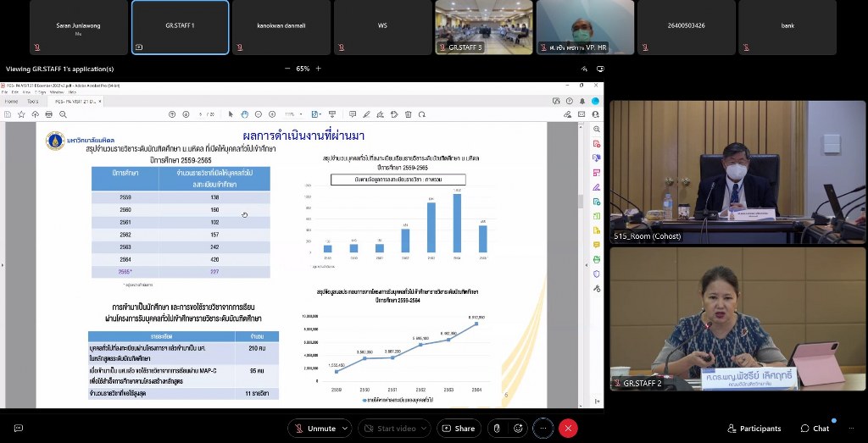Open the Chat panel
This screenshot has height=443, width=868.
tap(815, 428)
